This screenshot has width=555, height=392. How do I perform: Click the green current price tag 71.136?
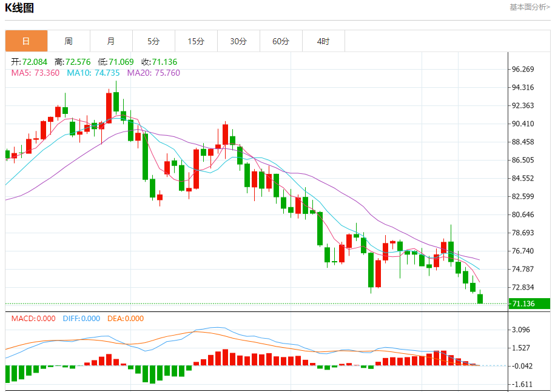(x=530, y=304)
